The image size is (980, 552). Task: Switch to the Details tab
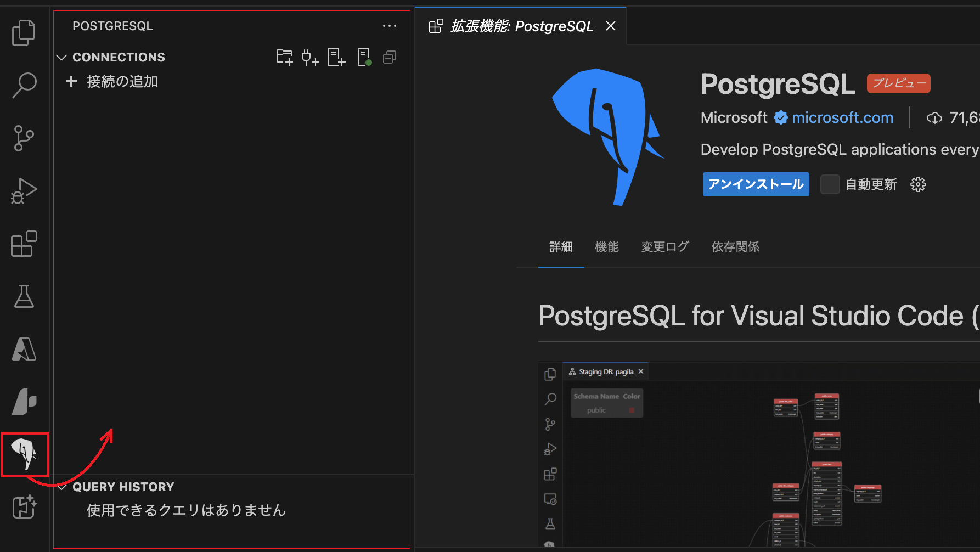click(x=561, y=247)
